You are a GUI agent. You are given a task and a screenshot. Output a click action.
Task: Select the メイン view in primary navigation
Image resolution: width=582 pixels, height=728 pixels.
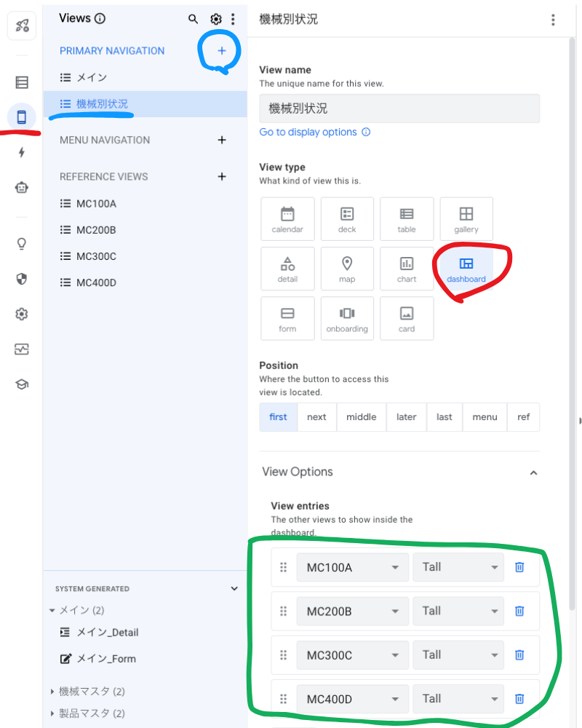pos(92,77)
